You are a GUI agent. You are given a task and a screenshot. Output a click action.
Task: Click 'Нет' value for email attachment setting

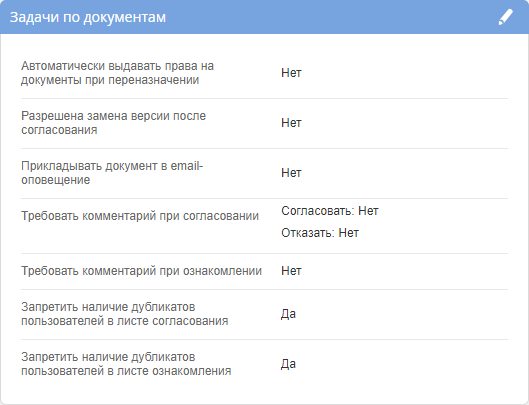[291, 173]
